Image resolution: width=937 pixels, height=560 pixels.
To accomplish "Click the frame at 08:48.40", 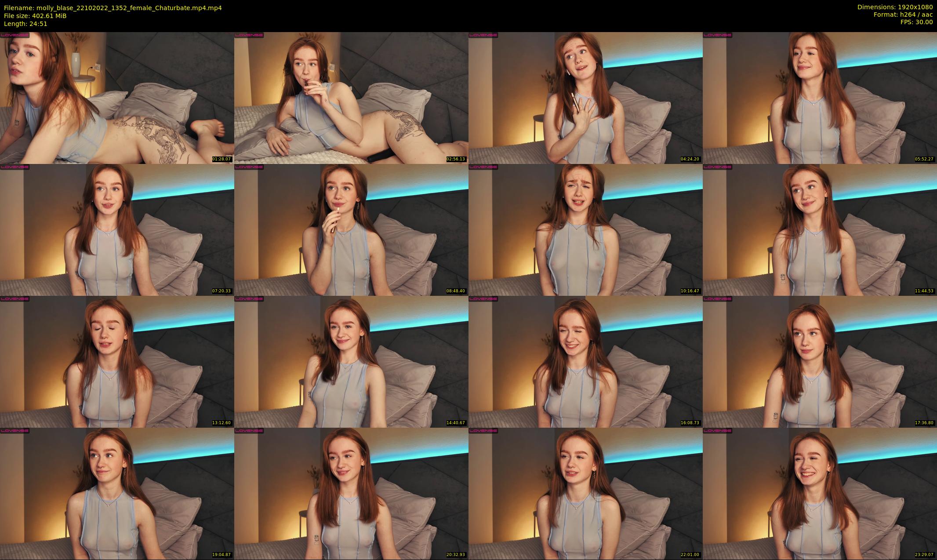I will 351,229.
